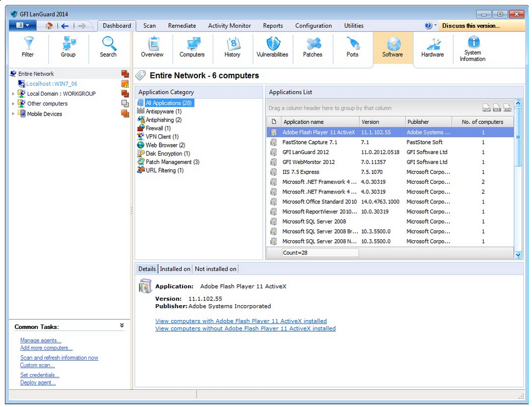
Task: Select the Dashboard tab
Action: (117, 26)
